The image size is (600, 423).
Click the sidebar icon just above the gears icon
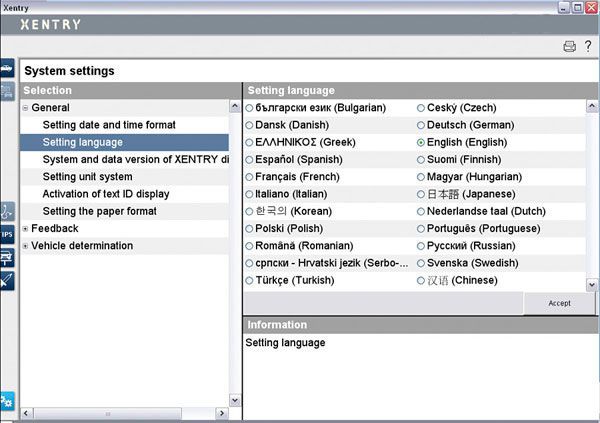[7, 280]
